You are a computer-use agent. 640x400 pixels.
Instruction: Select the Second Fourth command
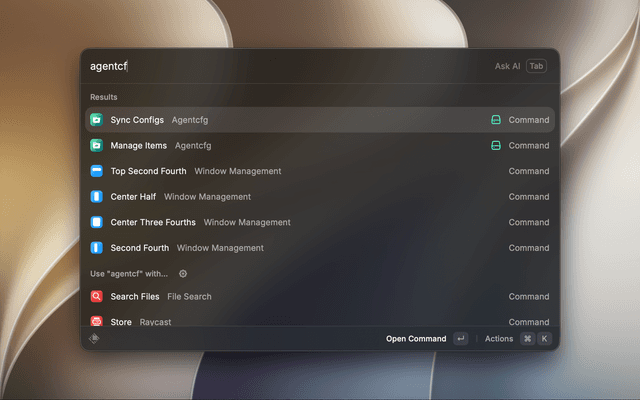point(320,248)
